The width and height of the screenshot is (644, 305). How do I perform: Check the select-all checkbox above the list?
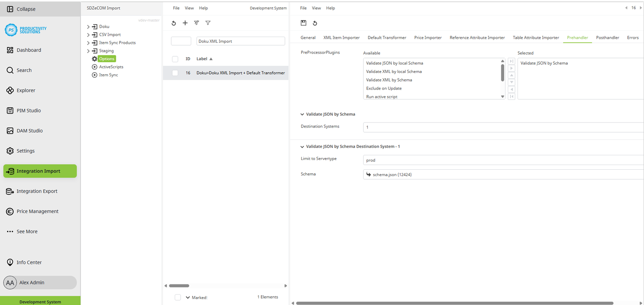point(175,59)
